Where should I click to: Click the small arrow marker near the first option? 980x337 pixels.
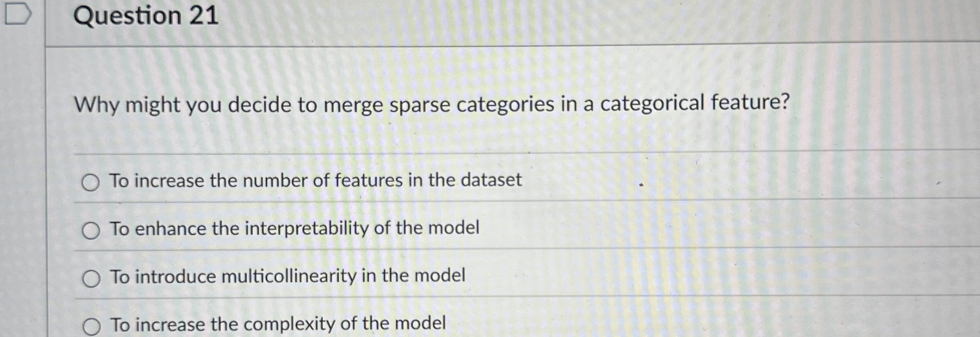pyautogui.click(x=641, y=185)
